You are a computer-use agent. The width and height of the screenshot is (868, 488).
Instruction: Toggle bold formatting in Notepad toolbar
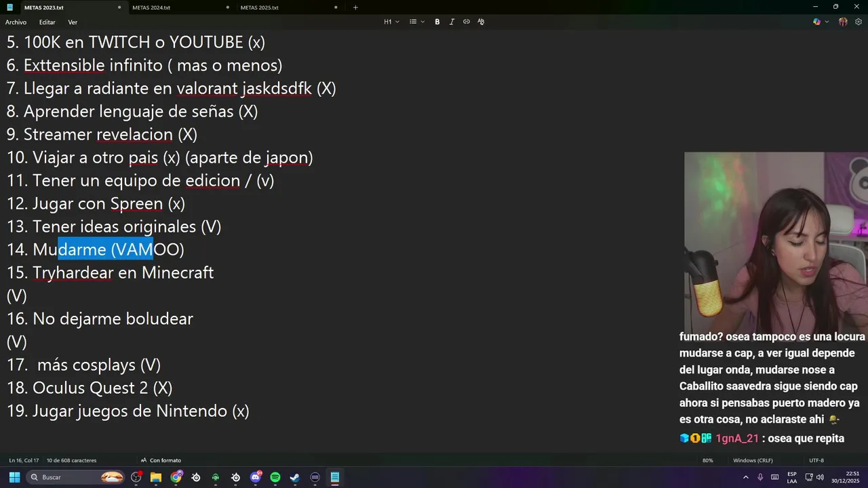click(437, 22)
